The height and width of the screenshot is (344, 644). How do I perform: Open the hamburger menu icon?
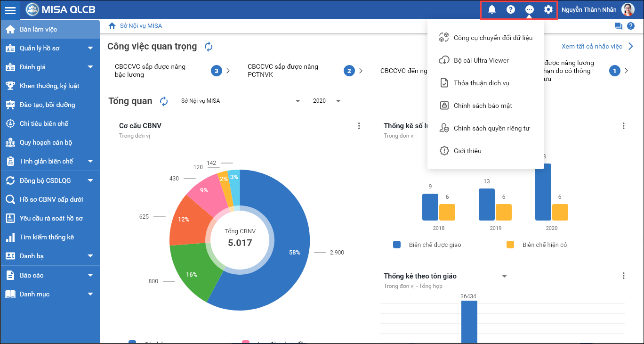coord(10,10)
